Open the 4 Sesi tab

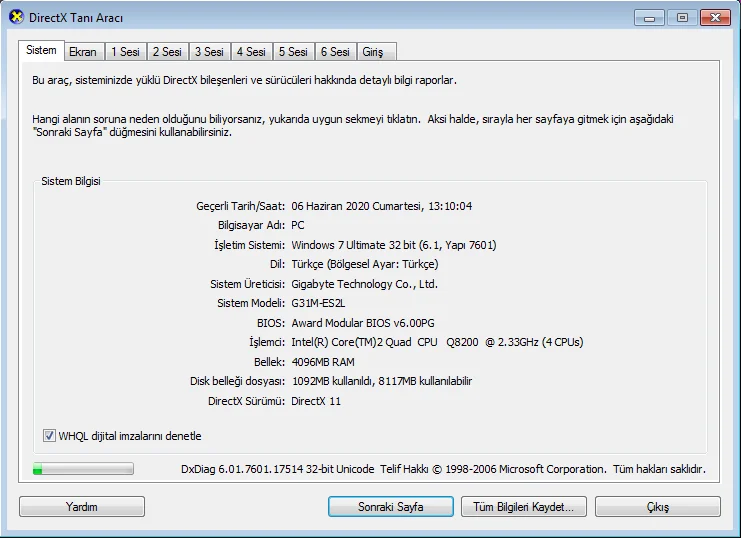coord(251,52)
